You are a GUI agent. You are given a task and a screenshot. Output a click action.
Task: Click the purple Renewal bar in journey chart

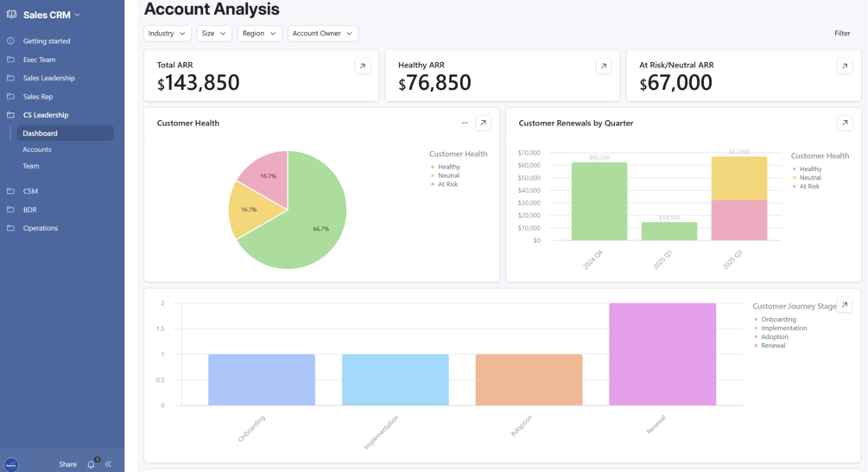coord(662,354)
